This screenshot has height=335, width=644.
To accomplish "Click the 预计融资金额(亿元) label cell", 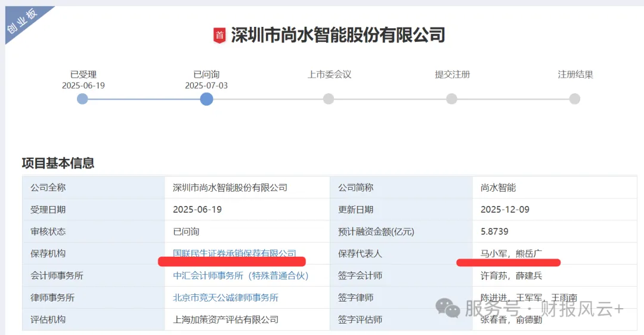I will click(401, 232).
